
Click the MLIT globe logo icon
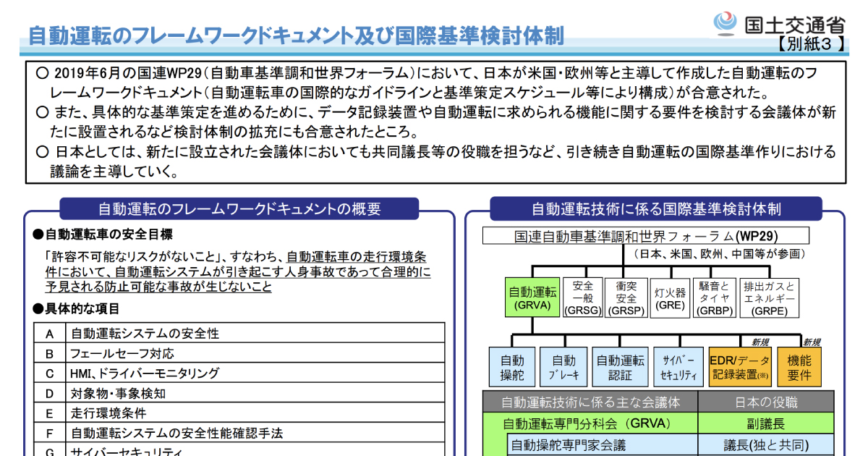click(726, 23)
